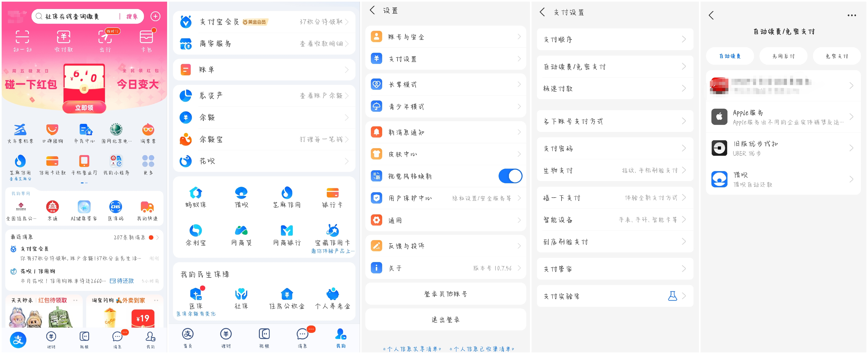Image resolution: width=868 pixels, height=354 pixels.
Task: Open 支付设置 row in 设置
Action: coord(445,59)
